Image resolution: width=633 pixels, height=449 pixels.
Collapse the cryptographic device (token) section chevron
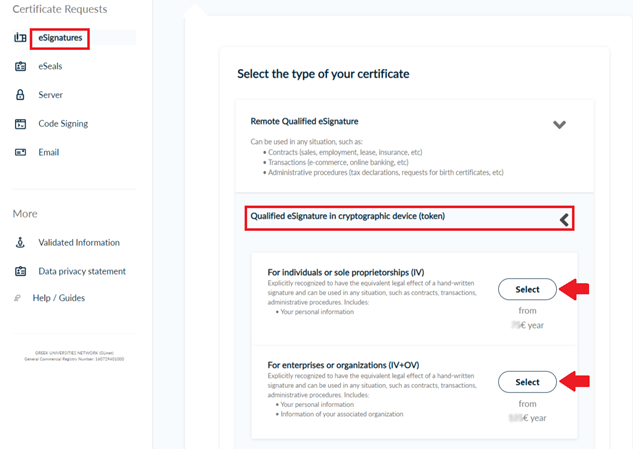coord(564,219)
